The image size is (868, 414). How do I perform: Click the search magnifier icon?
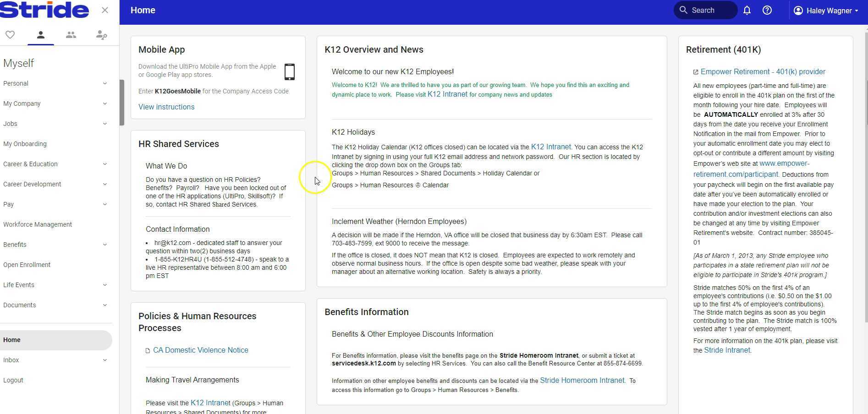[x=683, y=10]
